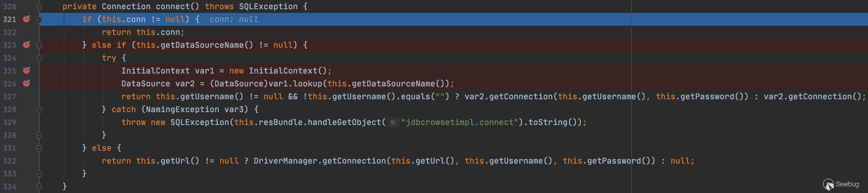Click the fold end marker on line 330
Viewport: 868px width, 193px height.
[x=39, y=135]
